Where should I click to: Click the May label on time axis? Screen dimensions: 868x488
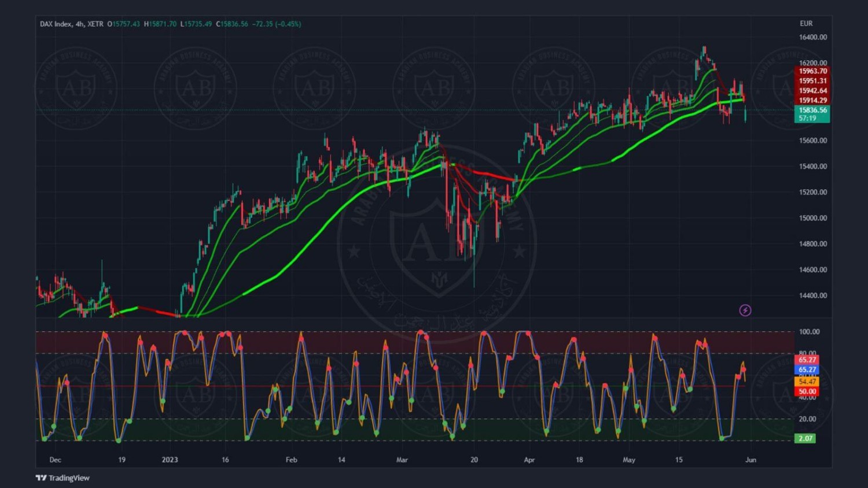pyautogui.click(x=629, y=460)
